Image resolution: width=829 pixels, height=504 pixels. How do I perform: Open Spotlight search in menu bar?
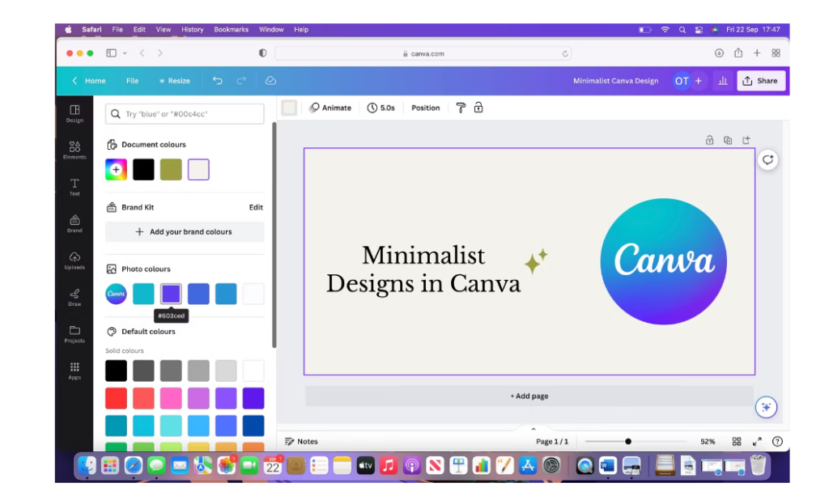pos(682,30)
